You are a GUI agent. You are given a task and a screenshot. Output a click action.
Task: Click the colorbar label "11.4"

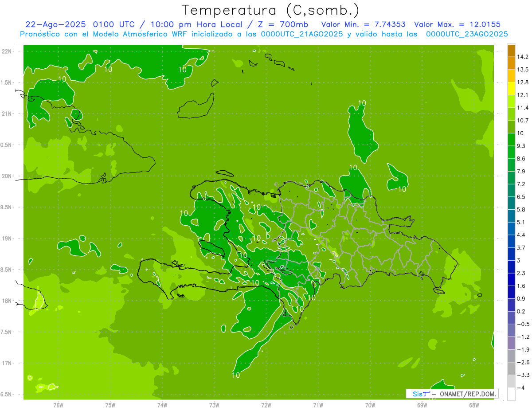(523, 108)
